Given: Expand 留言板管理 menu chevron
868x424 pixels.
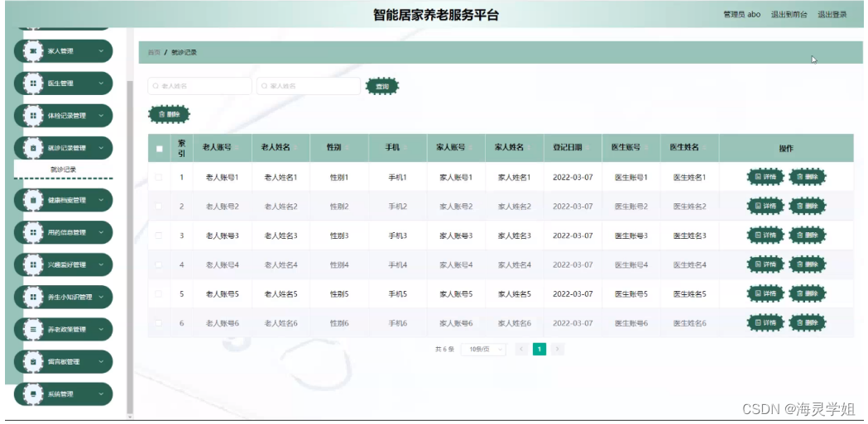Looking at the screenshot, I should pyautogui.click(x=101, y=361).
